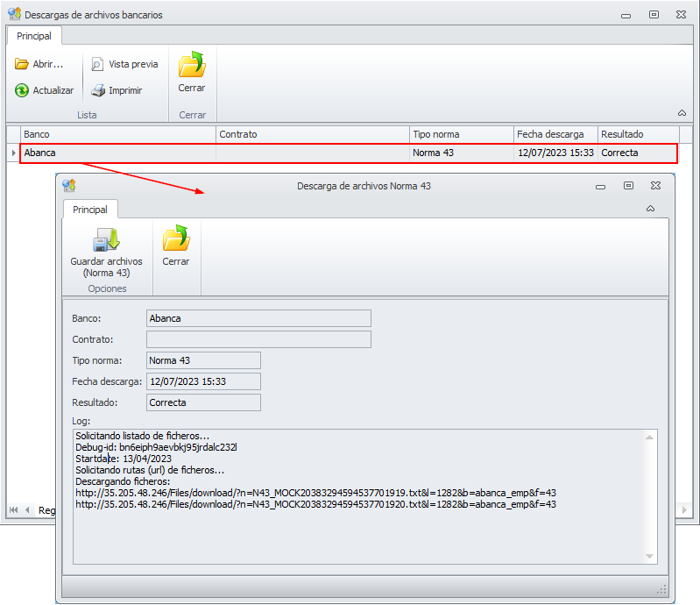Click app icon in Descargas de archivos bancarios title bar

click(x=14, y=14)
